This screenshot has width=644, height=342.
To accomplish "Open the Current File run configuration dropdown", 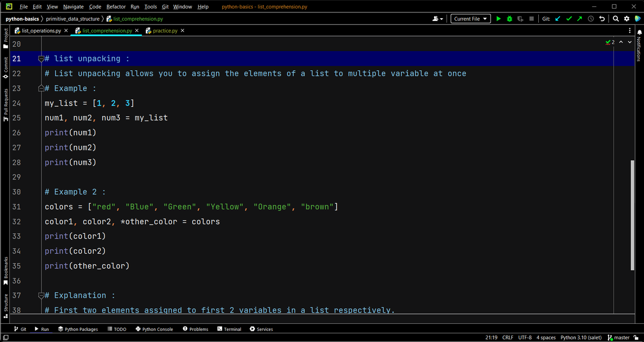I will [470, 18].
